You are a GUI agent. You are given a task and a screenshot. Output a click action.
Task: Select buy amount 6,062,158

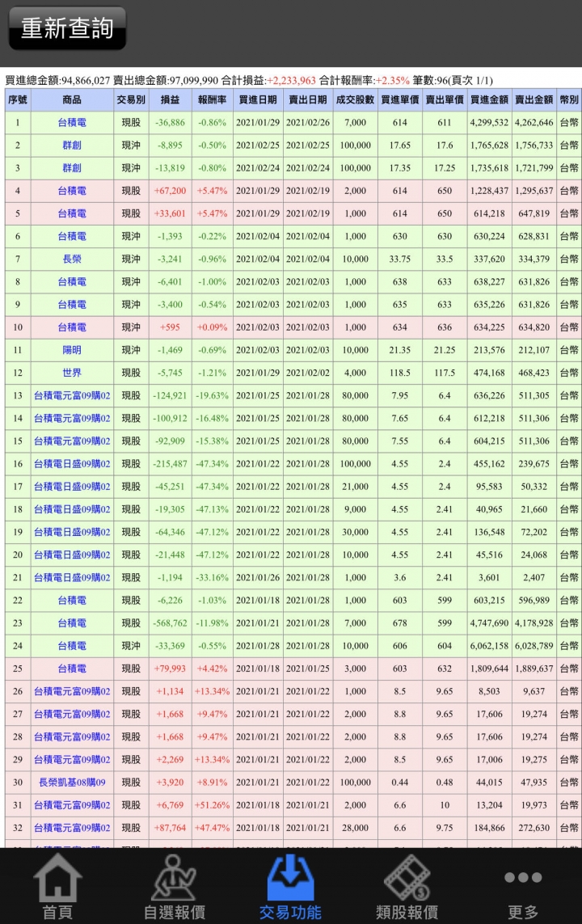(x=489, y=646)
